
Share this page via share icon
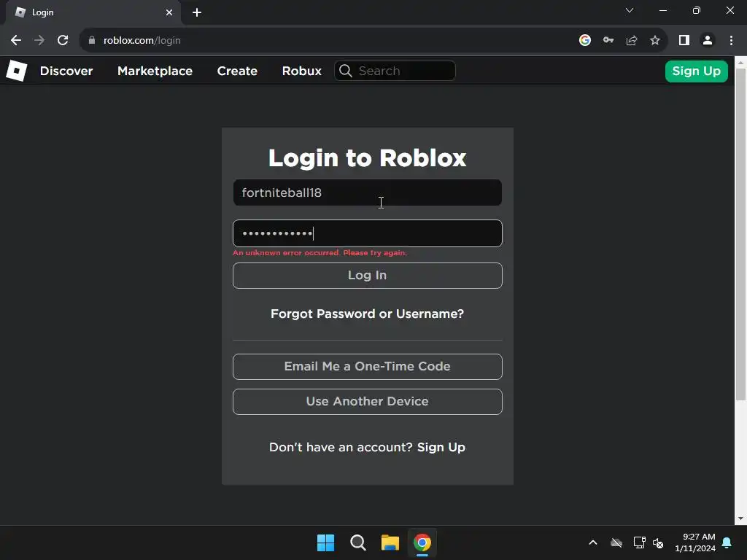632,41
